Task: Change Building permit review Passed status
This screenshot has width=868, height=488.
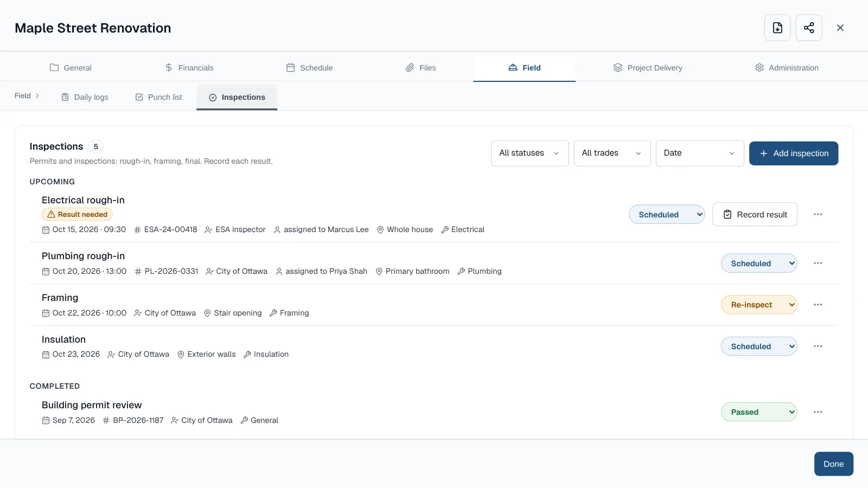Action: click(x=759, y=412)
